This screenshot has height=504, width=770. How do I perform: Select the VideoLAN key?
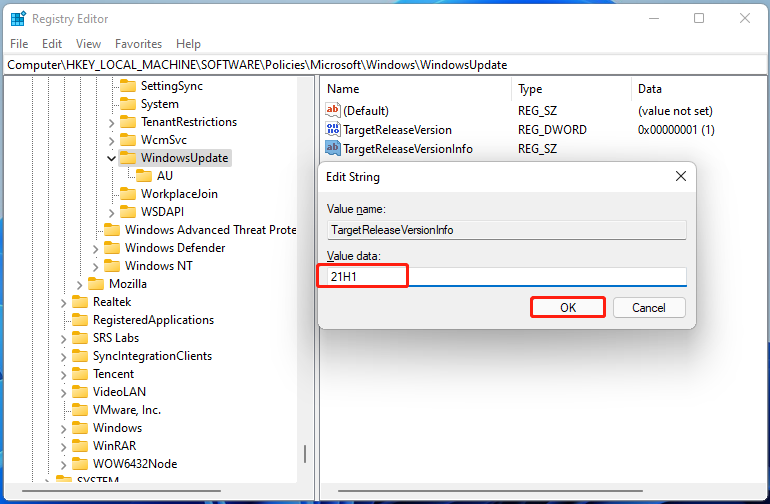pyautogui.click(x=119, y=392)
